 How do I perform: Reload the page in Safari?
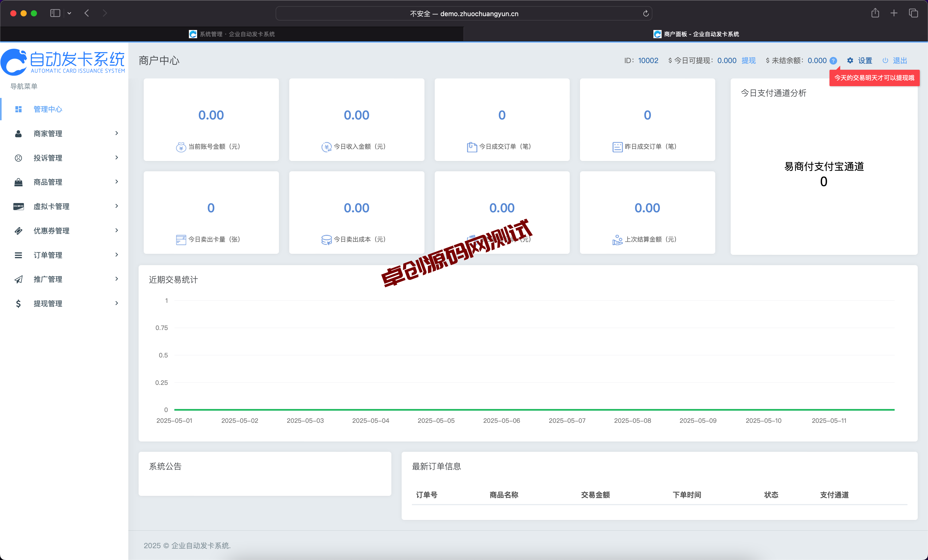point(645,14)
